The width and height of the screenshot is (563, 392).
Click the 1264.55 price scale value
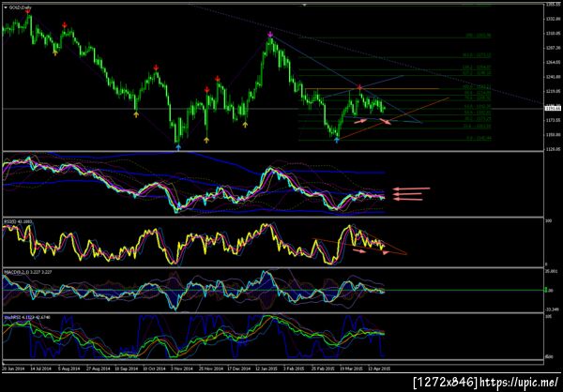(x=553, y=63)
